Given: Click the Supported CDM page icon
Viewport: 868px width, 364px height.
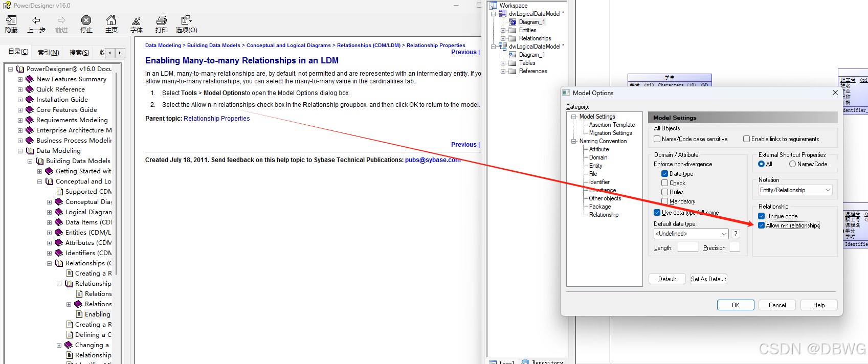Looking at the screenshot, I should 60,192.
